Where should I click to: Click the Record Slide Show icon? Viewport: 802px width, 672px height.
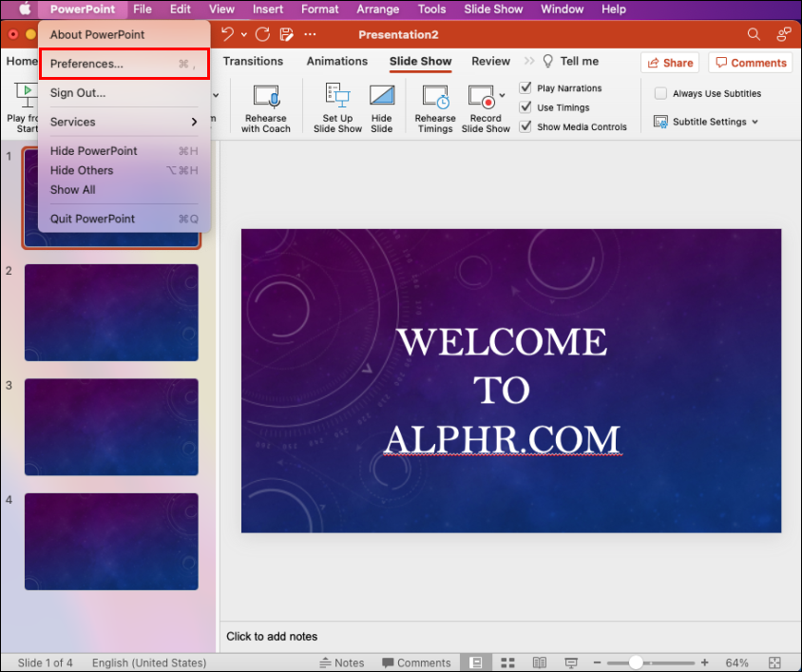pyautogui.click(x=482, y=96)
